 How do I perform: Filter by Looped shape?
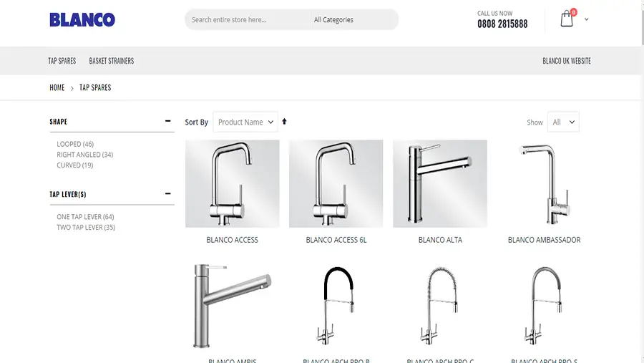pyautogui.click(x=75, y=144)
